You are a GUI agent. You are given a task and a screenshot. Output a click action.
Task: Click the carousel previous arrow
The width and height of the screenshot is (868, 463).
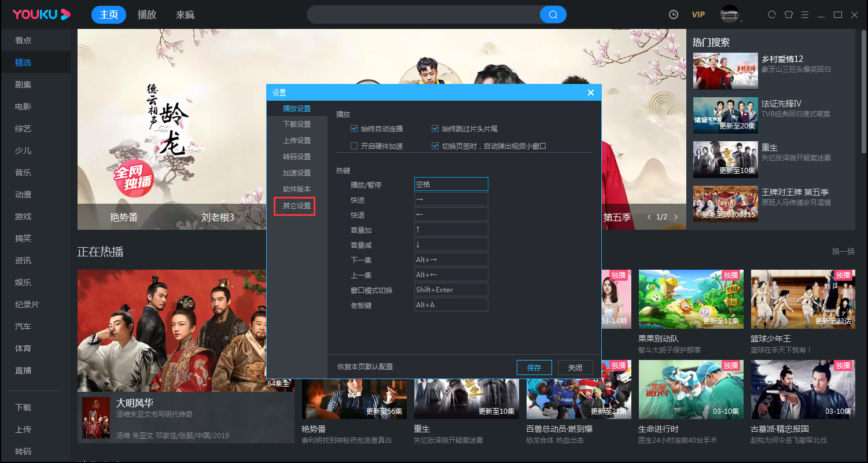[649, 217]
